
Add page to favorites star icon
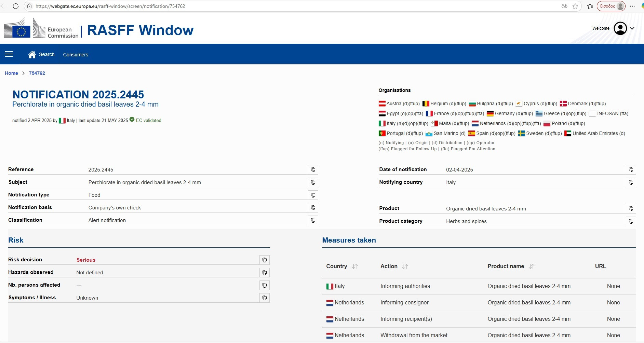pyautogui.click(x=575, y=6)
